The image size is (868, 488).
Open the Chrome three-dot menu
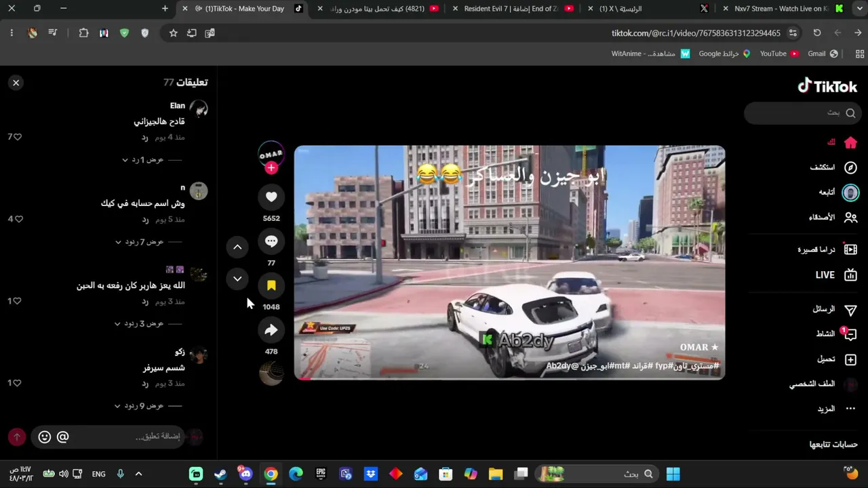tap(12, 33)
